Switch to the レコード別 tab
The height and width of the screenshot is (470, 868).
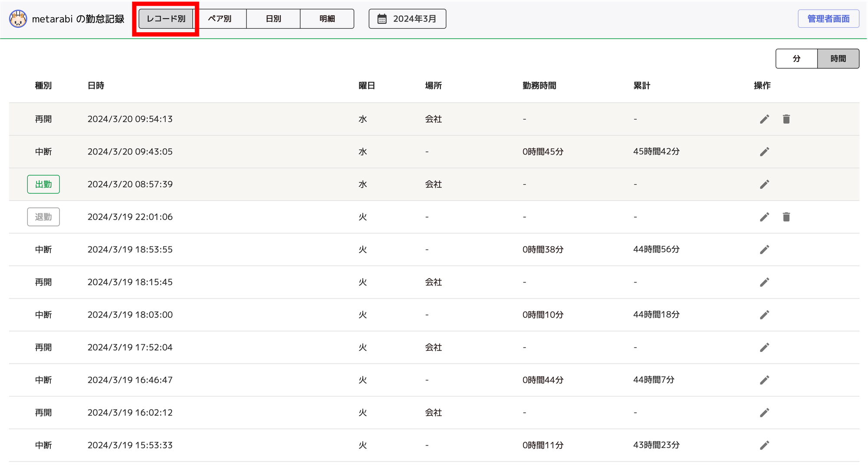pyautogui.click(x=166, y=19)
